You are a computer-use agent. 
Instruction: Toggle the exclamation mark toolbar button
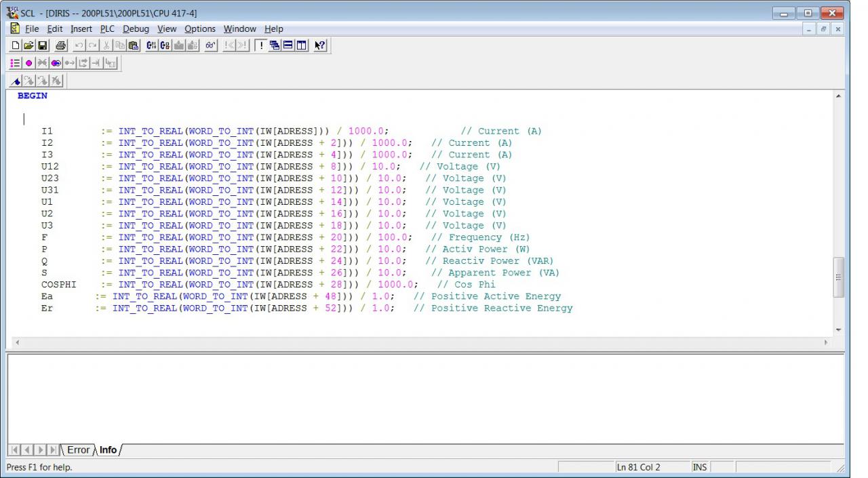tap(262, 45)
